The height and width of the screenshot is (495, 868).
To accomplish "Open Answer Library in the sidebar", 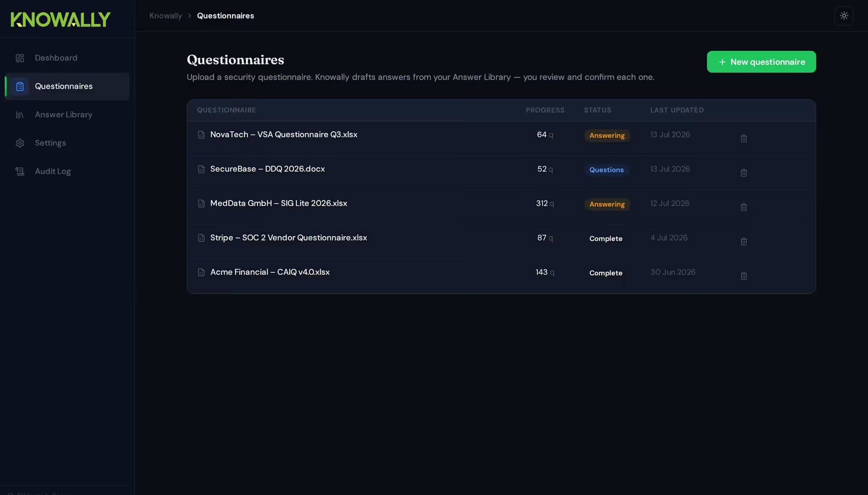I will click(x=67, y=115).
